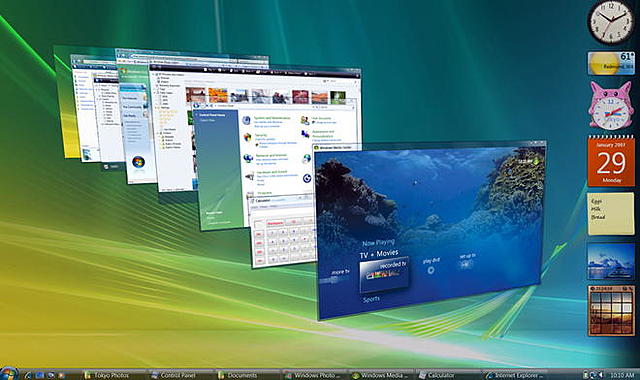The image size is (640, 380).
Task: Select orange sunset thumbnail in Photo Gallery
Action: pos(218,96)
